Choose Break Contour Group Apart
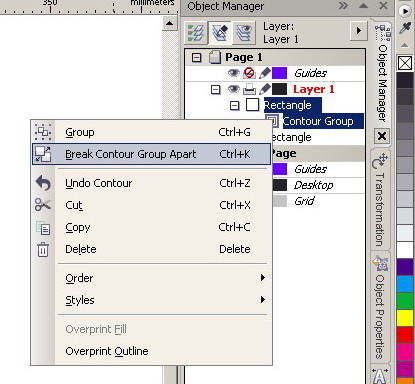This screenshot has width=415, height=384. (151, 154)
